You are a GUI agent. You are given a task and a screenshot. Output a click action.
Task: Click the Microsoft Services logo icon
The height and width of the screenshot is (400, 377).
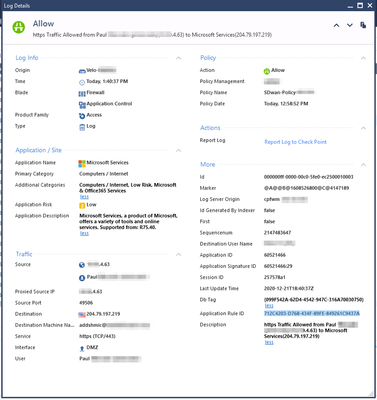[82, 163]
